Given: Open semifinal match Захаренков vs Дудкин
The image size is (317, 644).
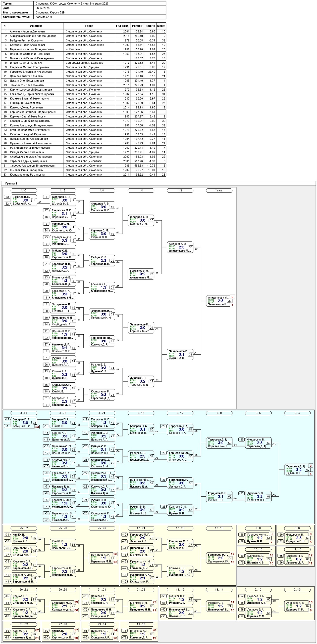Looking at the screenshot, I should [180, 354].
